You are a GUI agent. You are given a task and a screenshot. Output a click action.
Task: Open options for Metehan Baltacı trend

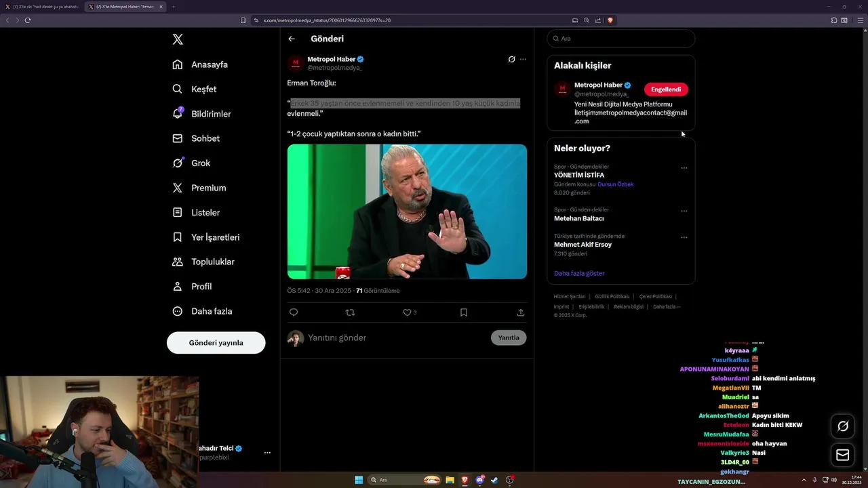click(x=684, y=211)
